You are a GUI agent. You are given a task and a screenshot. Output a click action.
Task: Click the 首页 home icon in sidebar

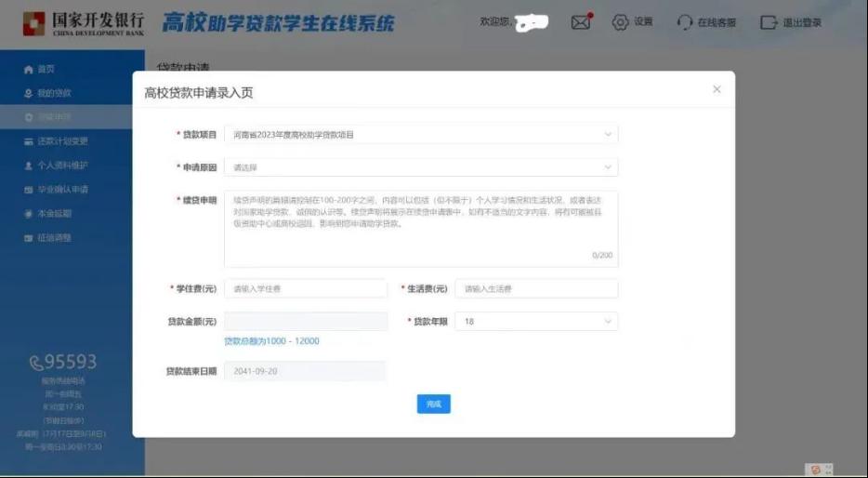[29, 70]
